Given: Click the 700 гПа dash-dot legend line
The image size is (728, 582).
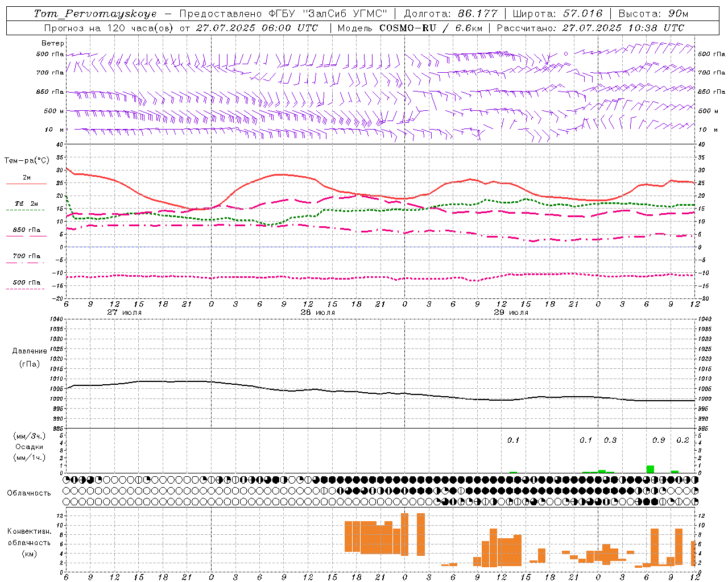Looking at the screenshot, I should point(26,263).
